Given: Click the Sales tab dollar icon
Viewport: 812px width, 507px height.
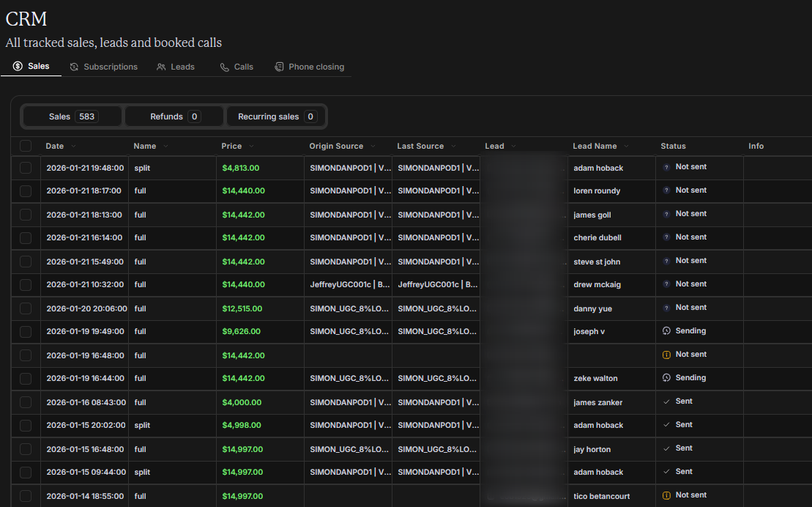Looking at the screenshot, I should [18, 67].
